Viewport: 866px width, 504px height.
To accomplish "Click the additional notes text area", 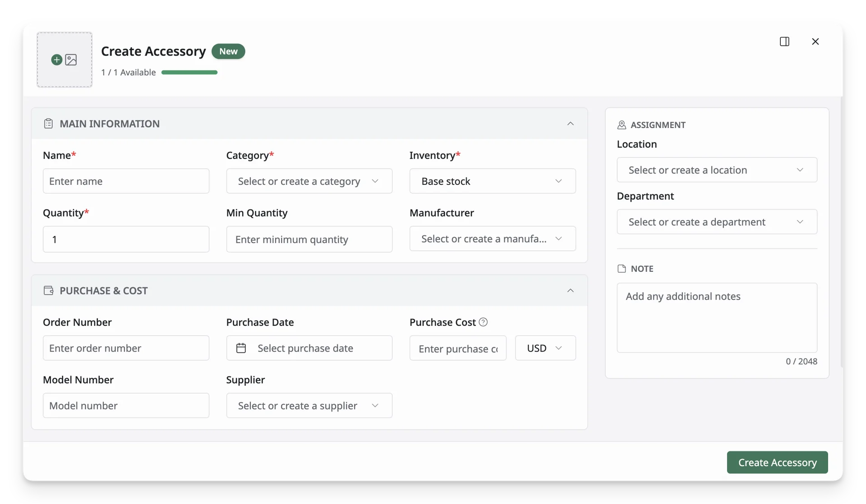I will (x=717, y=318).
